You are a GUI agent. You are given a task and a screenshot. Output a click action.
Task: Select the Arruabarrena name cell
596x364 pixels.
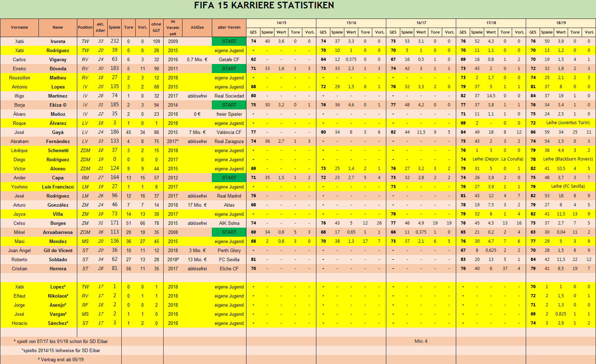(58, 232)
